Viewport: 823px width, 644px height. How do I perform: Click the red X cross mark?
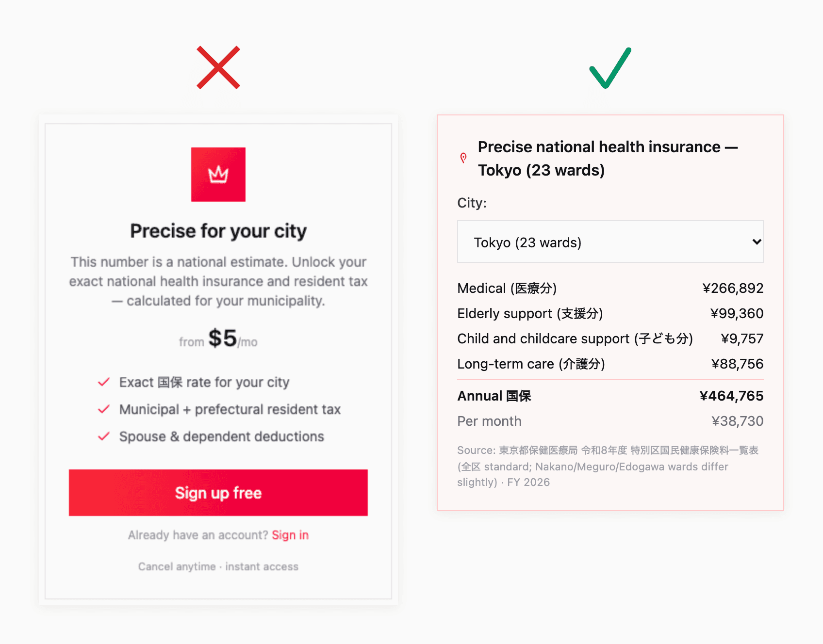[x=218, y=67]
